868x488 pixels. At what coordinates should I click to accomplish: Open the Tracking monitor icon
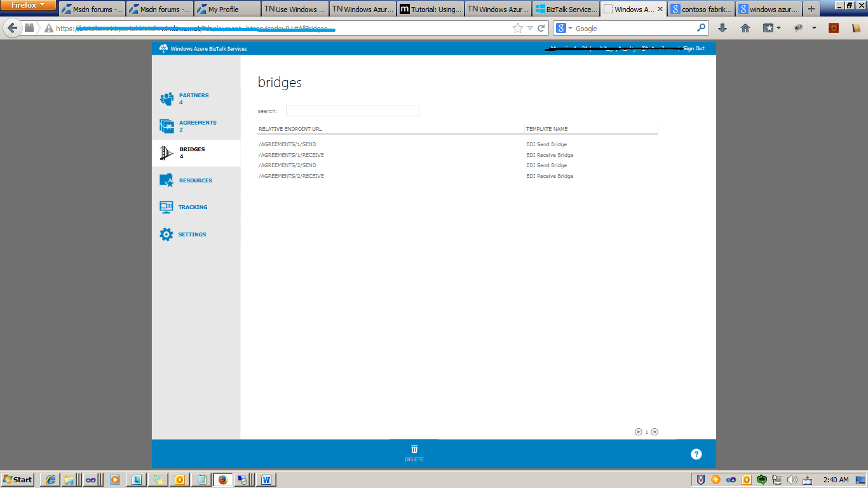coord(166,207)
